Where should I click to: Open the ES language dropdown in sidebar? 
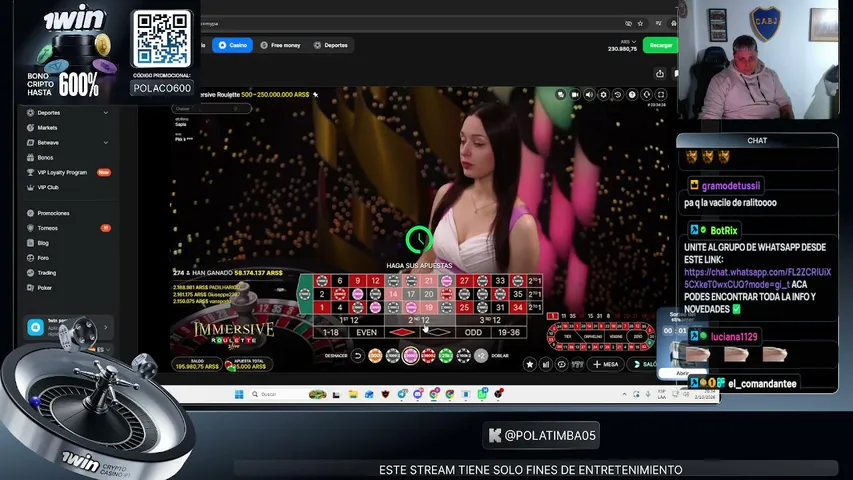click(101, 349)
